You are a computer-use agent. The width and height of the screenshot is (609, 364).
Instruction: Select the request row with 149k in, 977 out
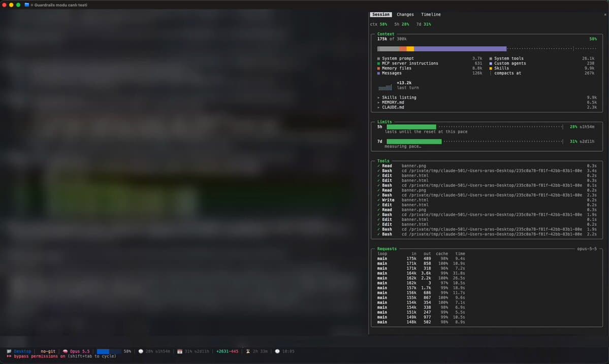421,317
